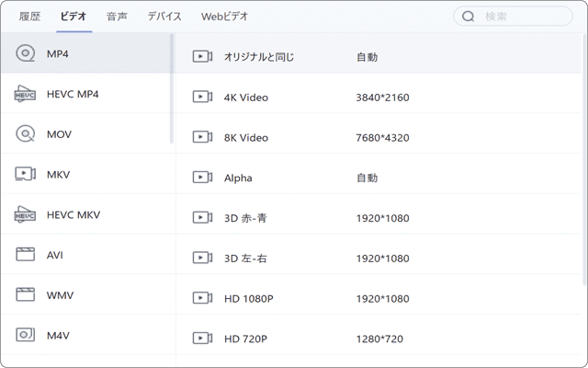Click video icon beside 3D 左-右

tap(202, 258)
